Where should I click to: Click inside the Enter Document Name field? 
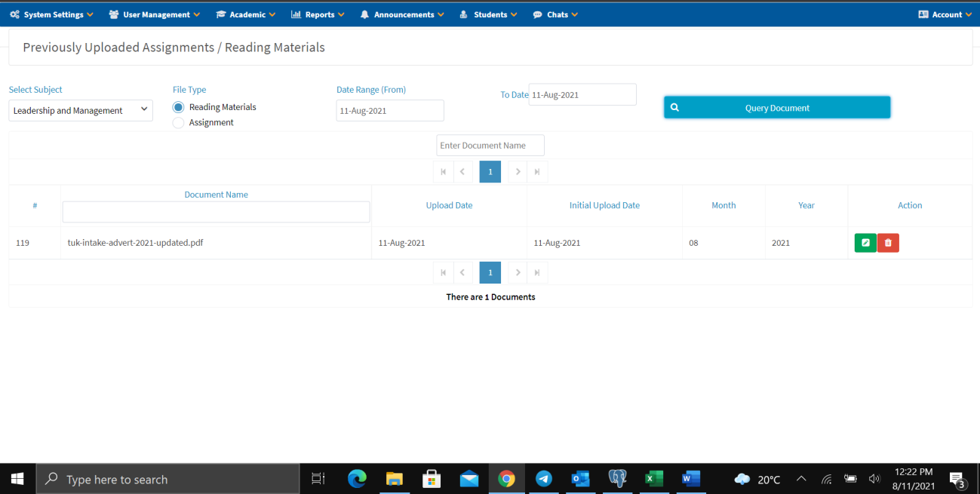click(x=490, y=145)
